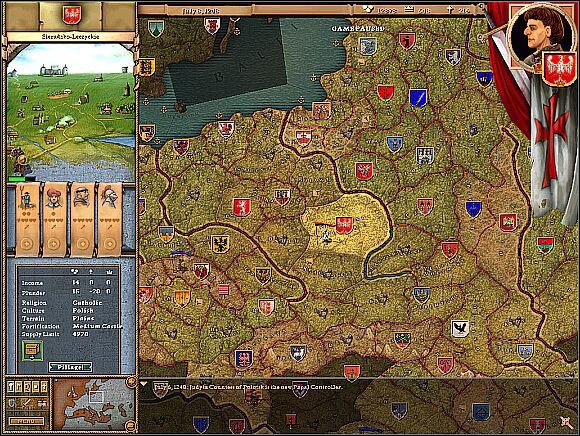
Task: Click the Culture value Polish
Action: (83, 311)
